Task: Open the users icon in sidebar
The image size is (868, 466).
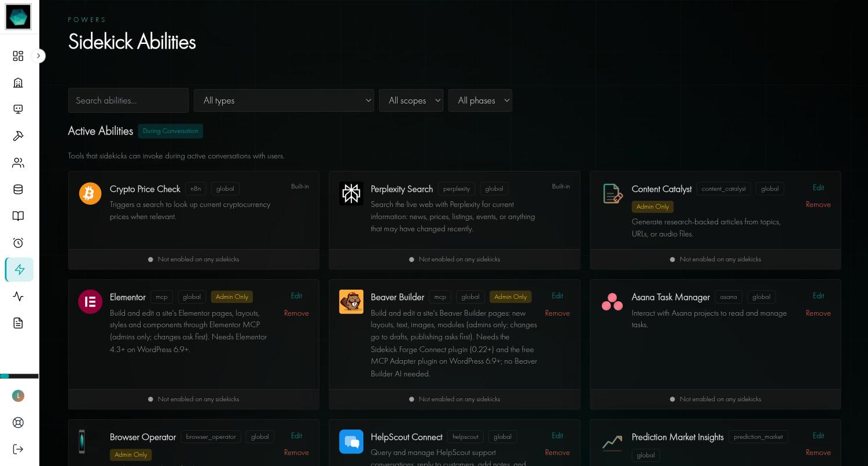Action: (x=18, y=162)
